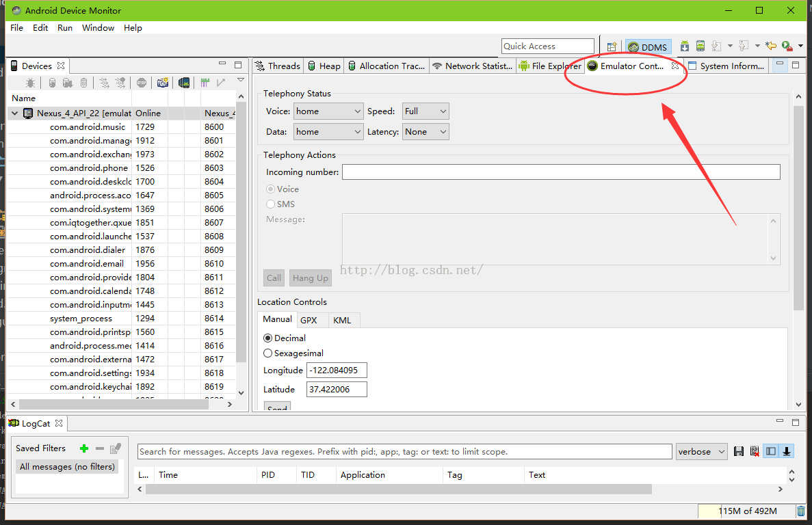Add a new LogCat saved filter
The image size is (812, 525).
coord(84,448)
